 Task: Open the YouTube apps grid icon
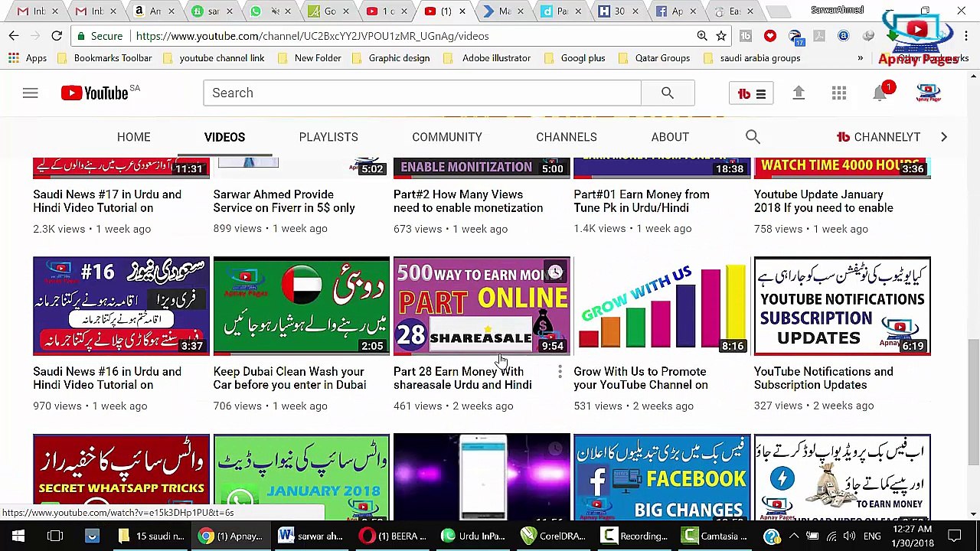pos(839,93)
